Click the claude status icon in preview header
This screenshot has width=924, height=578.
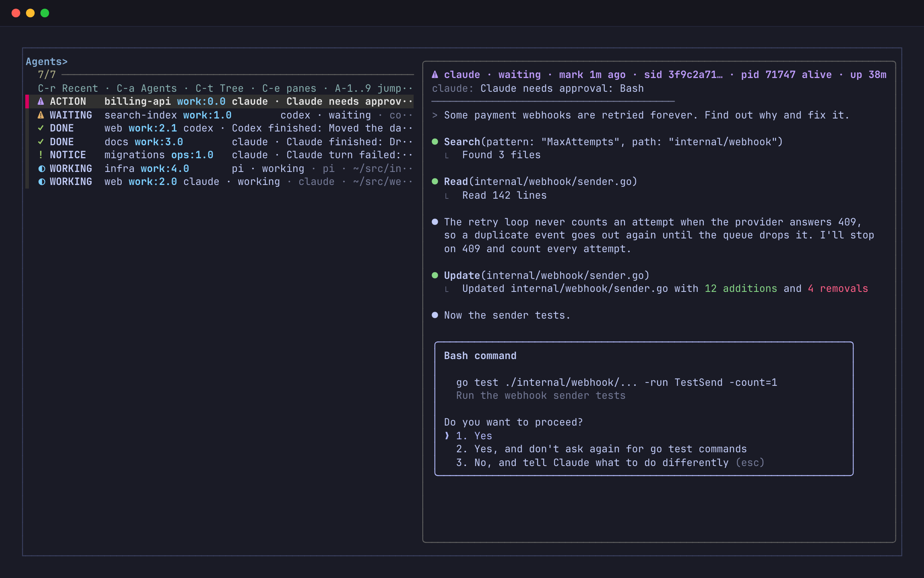435,74
